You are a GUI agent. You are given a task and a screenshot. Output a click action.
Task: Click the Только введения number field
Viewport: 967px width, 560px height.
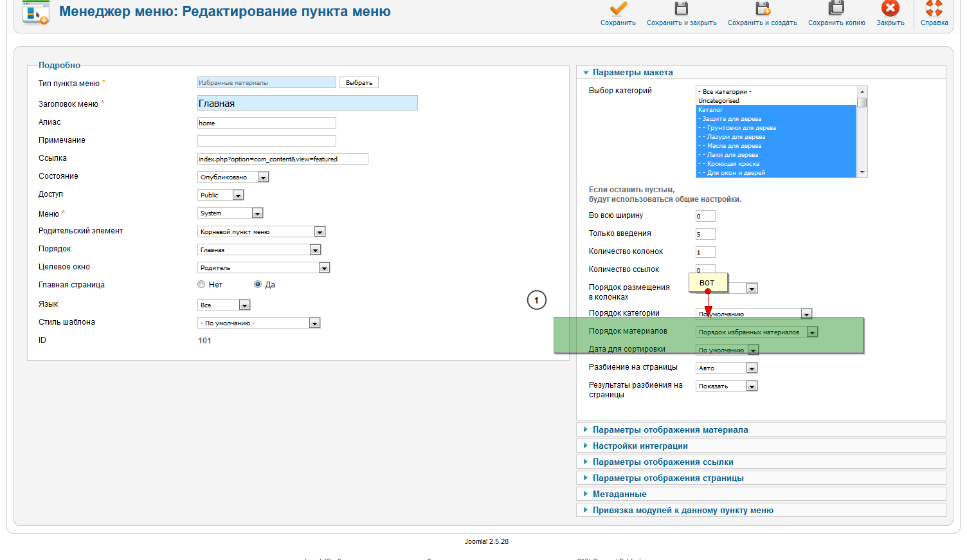[x=705, y=234]
